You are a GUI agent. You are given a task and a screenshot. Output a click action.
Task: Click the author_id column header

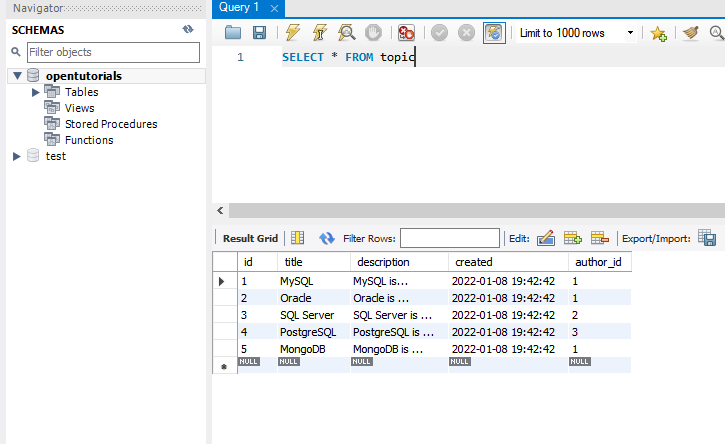click(600, 262)
